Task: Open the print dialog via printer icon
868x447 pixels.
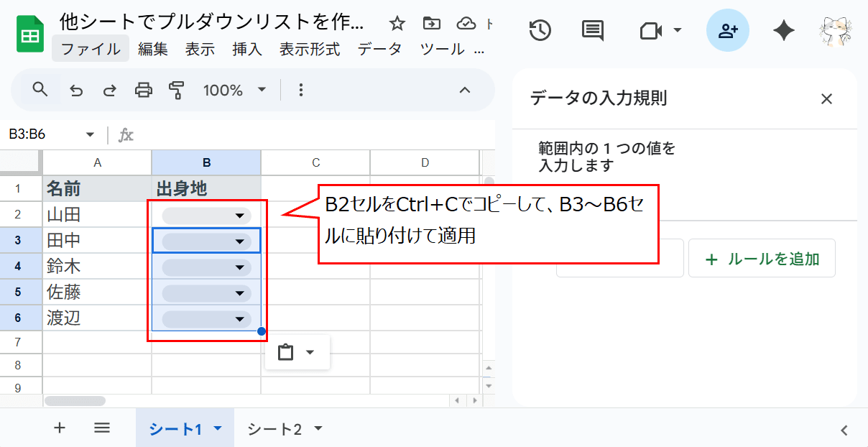Action: coord(144,90)
